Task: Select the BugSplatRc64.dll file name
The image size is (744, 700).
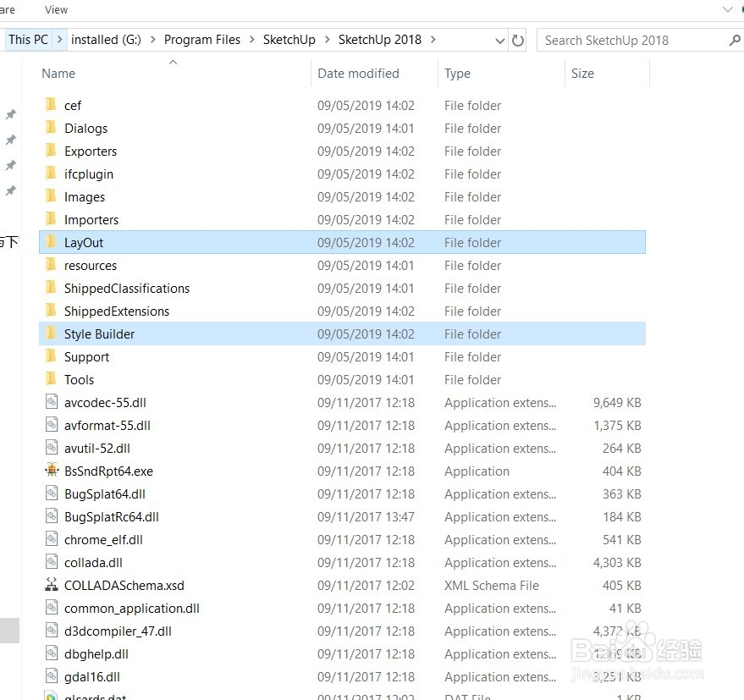Action: coord(112,517)
